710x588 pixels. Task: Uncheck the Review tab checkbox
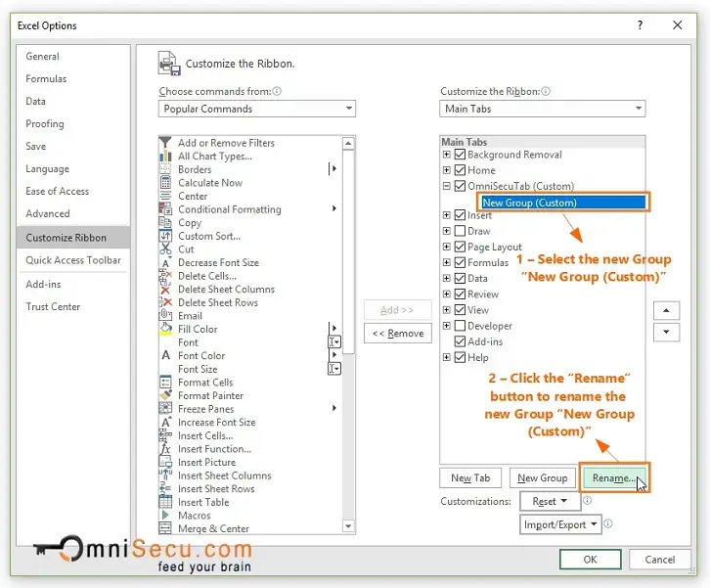pos(460,294)
